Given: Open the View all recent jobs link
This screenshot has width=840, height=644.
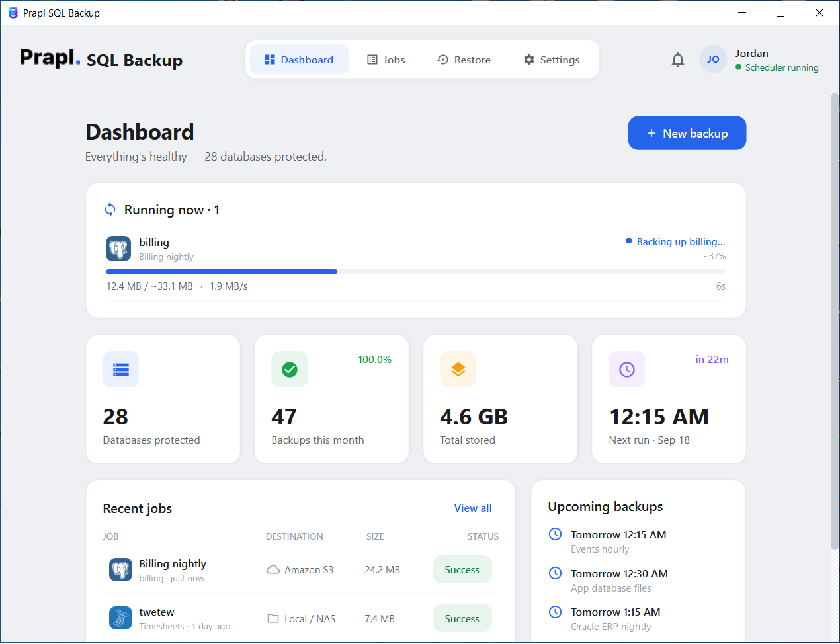Looking at the screenshot, I should coord(473,508).
